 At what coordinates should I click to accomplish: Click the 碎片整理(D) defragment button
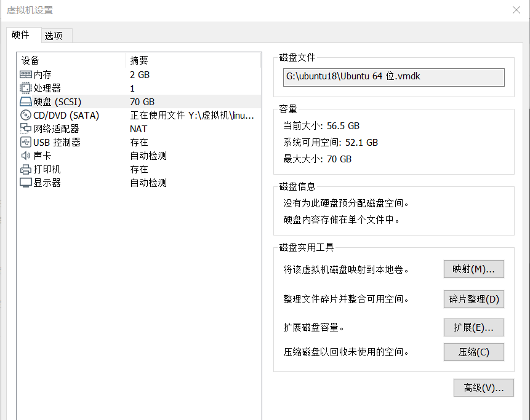click(473, 299)
